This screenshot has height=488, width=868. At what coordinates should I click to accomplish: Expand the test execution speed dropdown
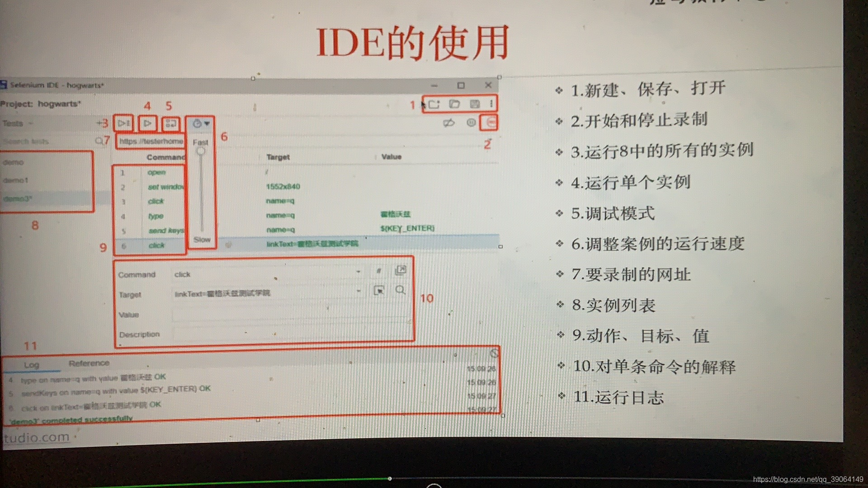click(201, 123)
